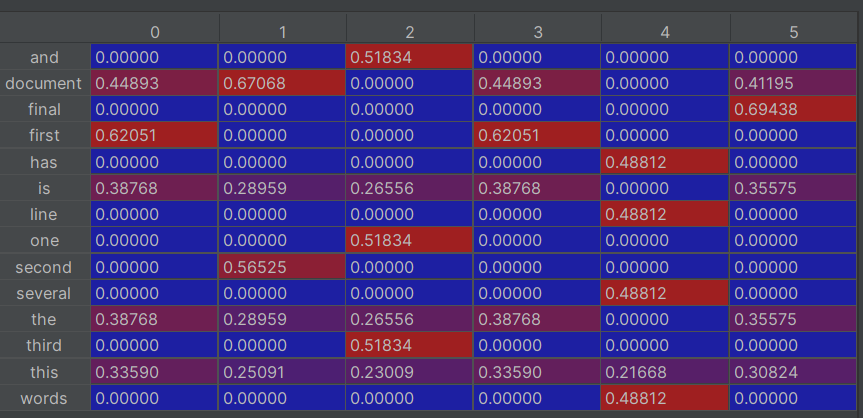This screenshot has height=418, width=863.
Task: Select cell 0.30824 in 'this' row
Action: pyautogui.click(x=793, y=372)
